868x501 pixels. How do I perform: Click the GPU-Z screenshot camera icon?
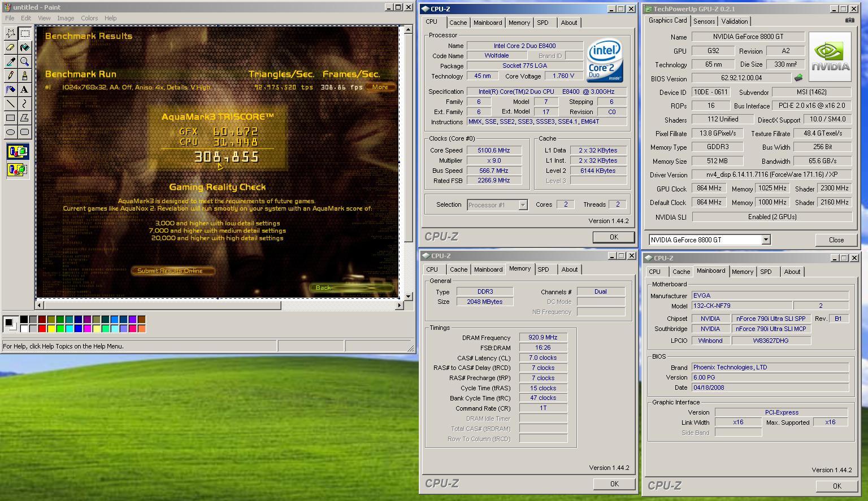[x=849, y=20]
